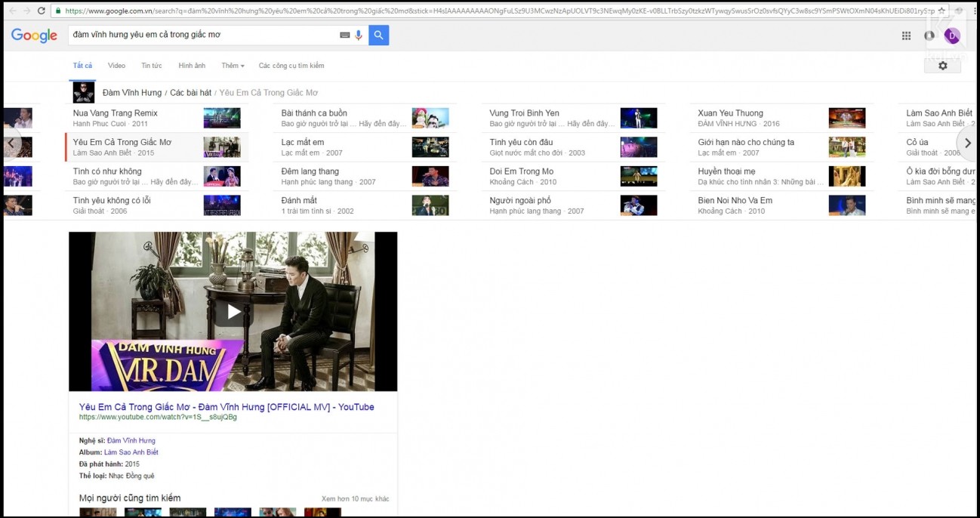Open the search settings gear
This screenshot has width=980, height=518.
click(x=942, y=66)
